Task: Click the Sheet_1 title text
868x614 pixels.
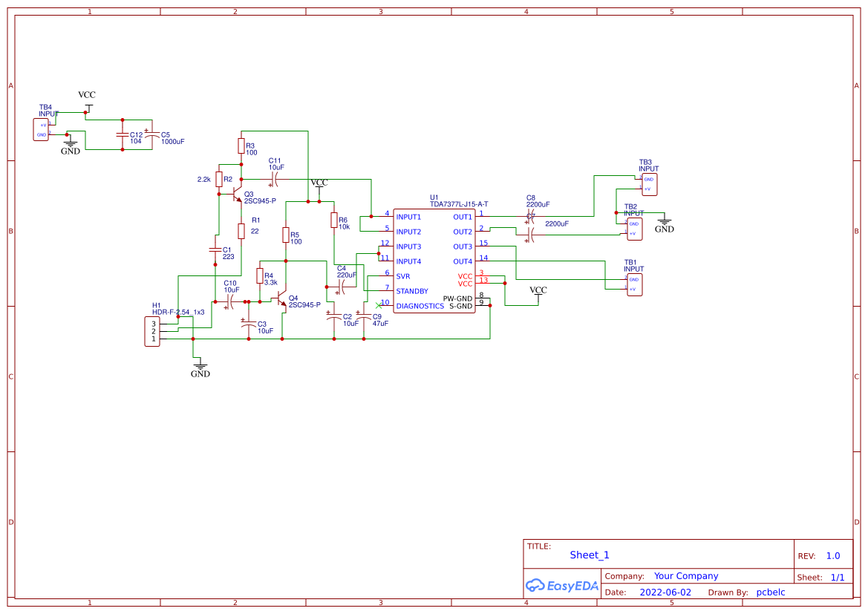Action: click(590, 555)
